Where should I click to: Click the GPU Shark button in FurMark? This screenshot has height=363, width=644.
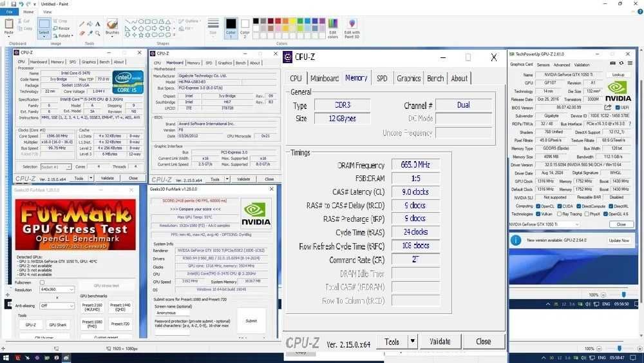[58, 325]
